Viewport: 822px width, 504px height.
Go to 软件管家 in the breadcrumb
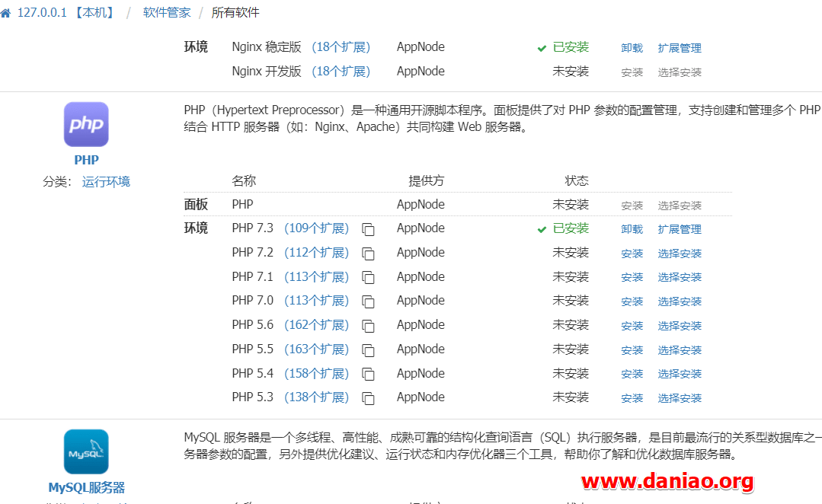[167, 13]
